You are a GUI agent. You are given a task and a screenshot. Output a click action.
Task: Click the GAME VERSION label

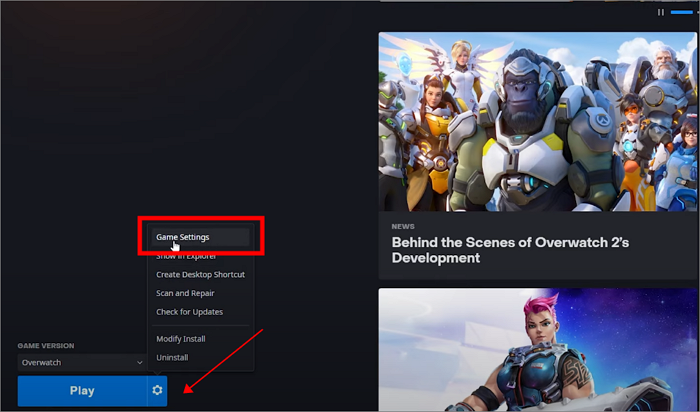pyautogui.click(x=46, y=345)
